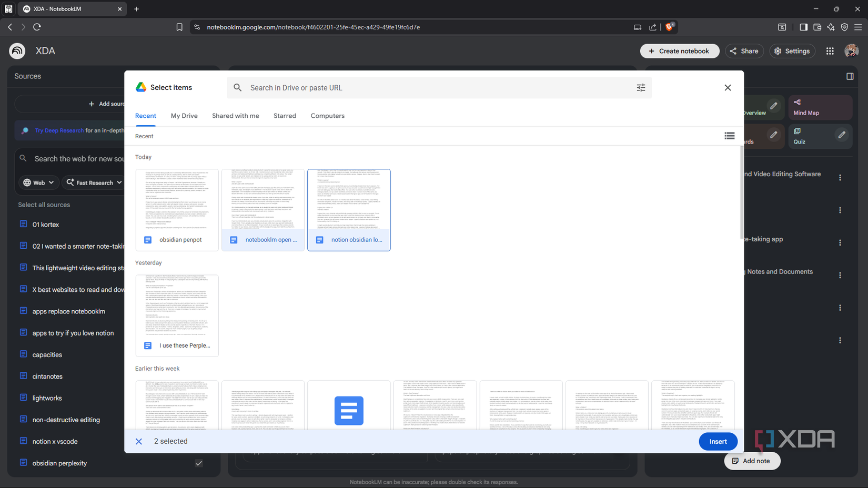
Task: Uncheck the obsidian perplexity source
Action: tap(198, 463)
